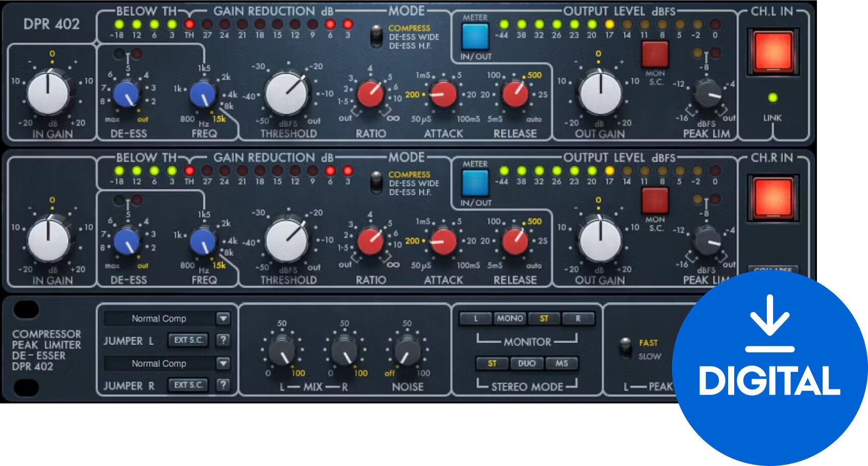Select L in MONITOR section

point(475,318)
